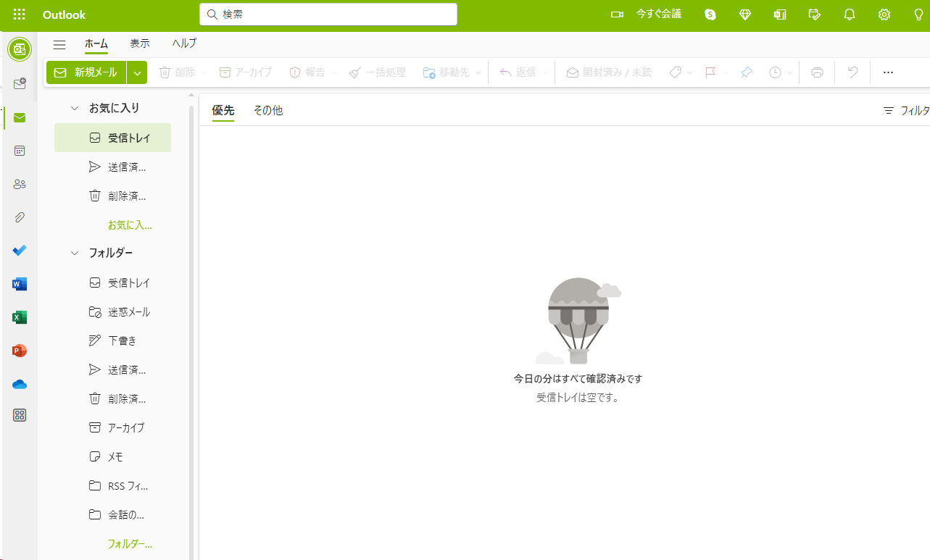
Task: Open the People contacts icon
Action: pos(20,184)
